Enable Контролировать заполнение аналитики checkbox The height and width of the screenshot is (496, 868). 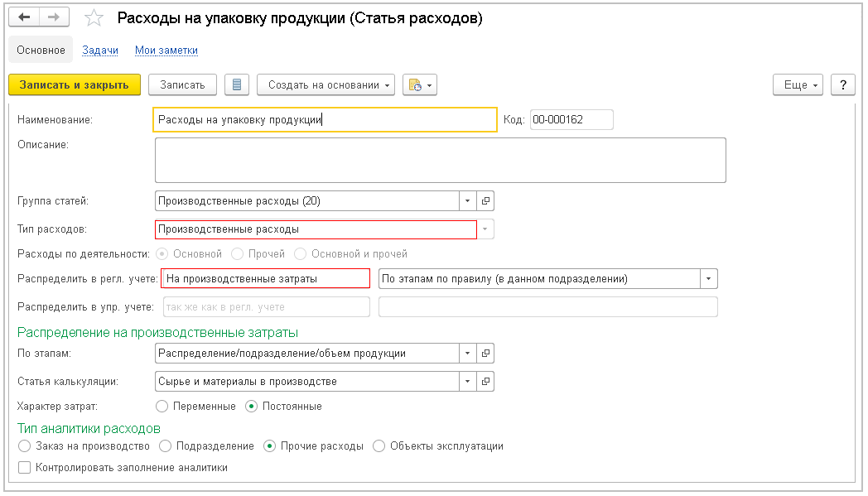point(24,468)
